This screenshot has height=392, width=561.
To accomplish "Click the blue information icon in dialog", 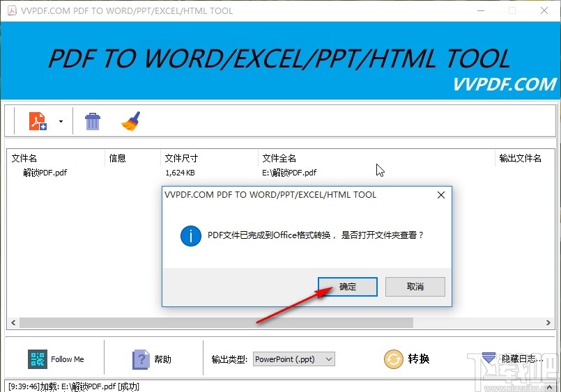I will pyautogui.click(x=191, y=236).
